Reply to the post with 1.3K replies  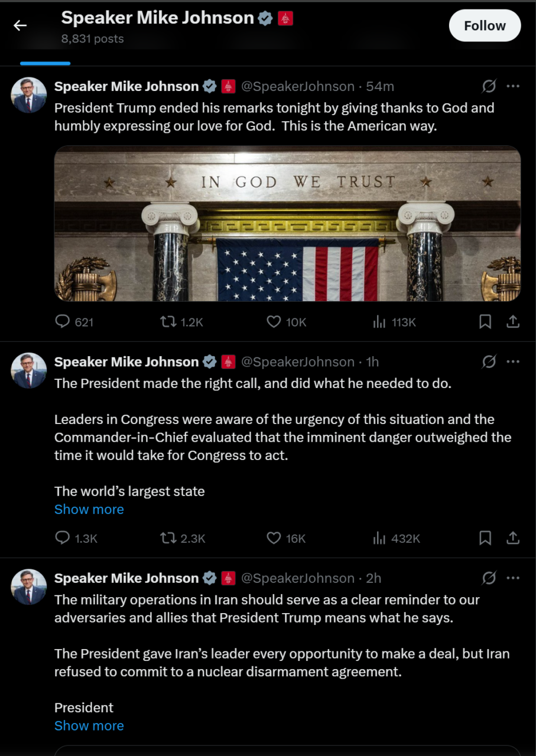[x=63, y=538]
